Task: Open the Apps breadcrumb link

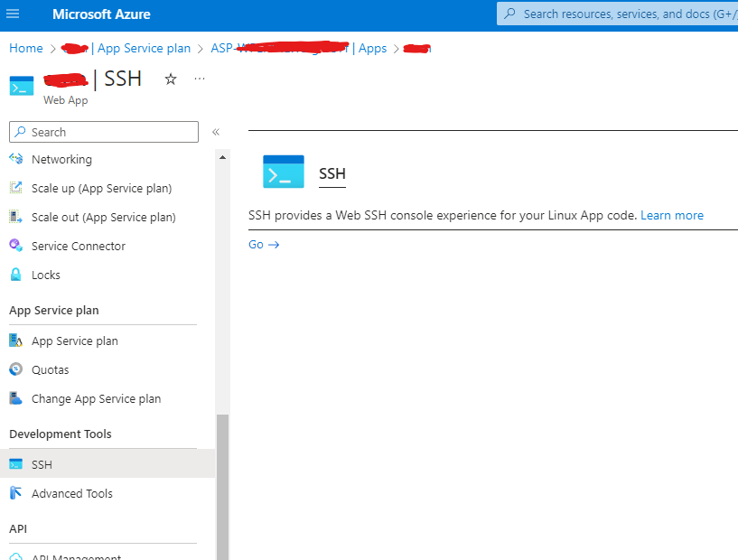Action: click(x=372, y=48)
